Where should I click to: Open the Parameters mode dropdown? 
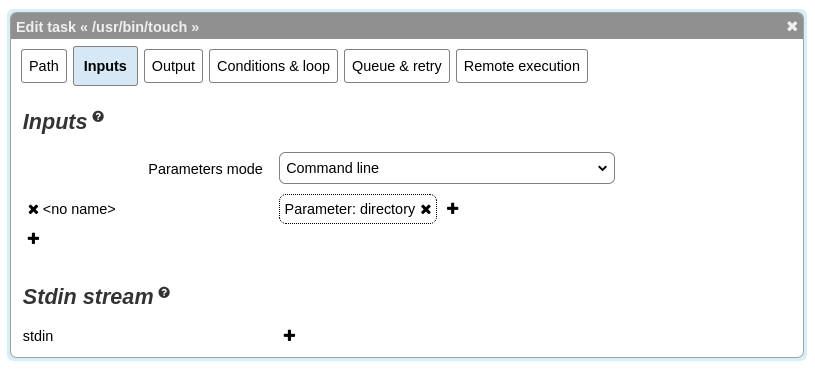coord(447,168)
